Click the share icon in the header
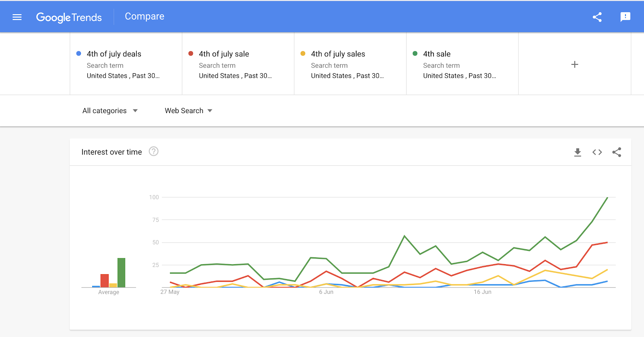The height and width of the screenshot is (337, 644). (597, 17)
